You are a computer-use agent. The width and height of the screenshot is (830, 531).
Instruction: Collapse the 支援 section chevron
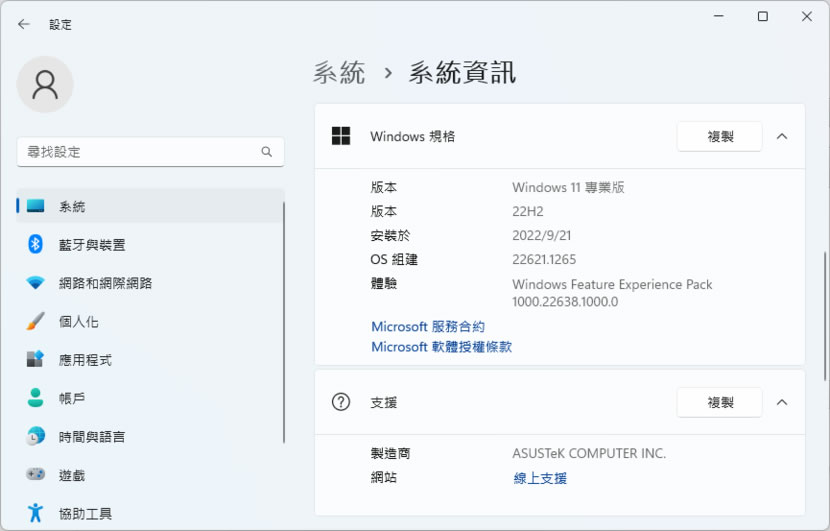pyautogui.click(x=782, y=402)
